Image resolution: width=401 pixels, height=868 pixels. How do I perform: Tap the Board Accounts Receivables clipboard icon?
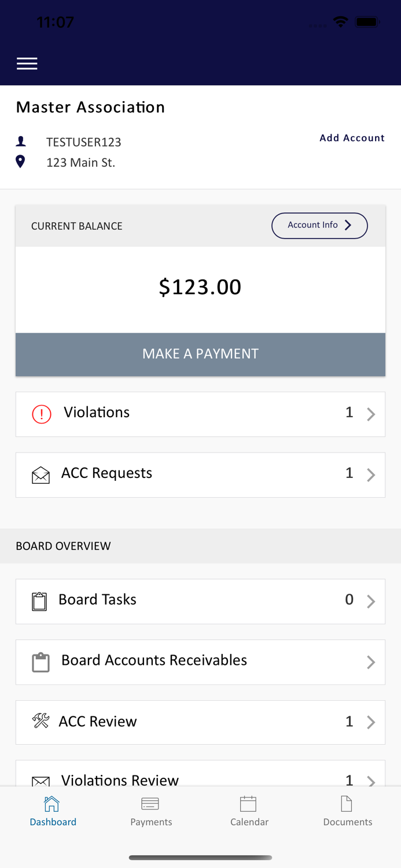click(41, 662)
